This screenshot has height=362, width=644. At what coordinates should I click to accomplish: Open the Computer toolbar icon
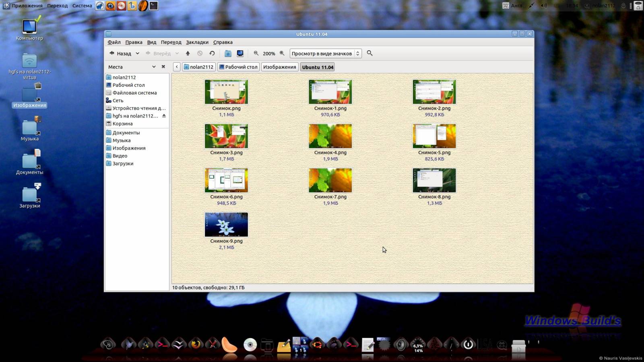coord(240,53)
